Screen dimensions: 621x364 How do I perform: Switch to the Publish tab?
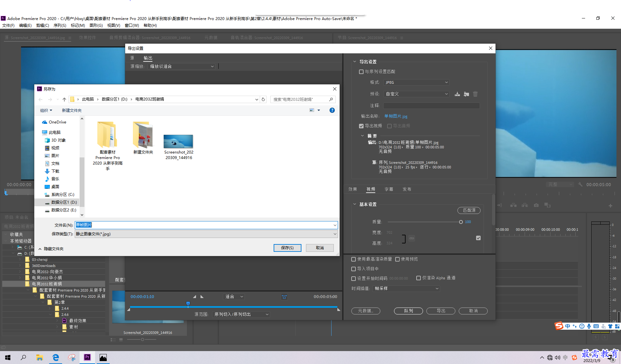point(407,189)
